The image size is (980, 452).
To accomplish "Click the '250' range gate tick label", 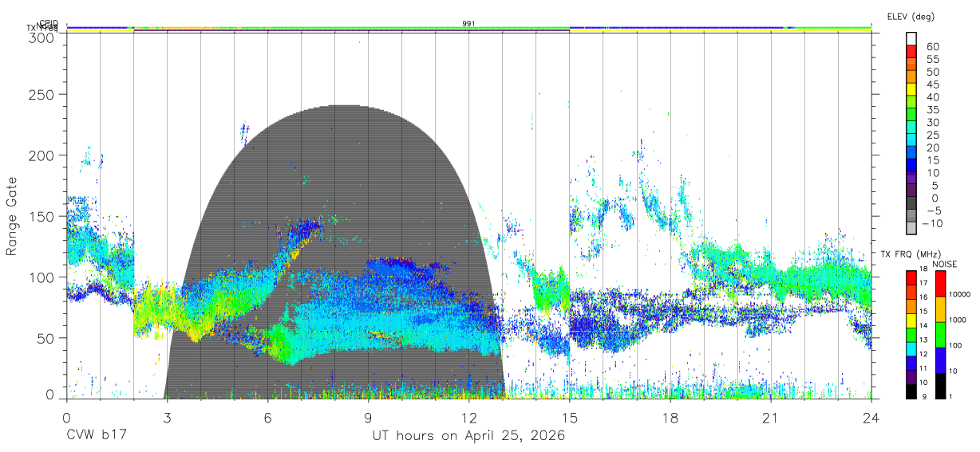I will pos(42,95).
